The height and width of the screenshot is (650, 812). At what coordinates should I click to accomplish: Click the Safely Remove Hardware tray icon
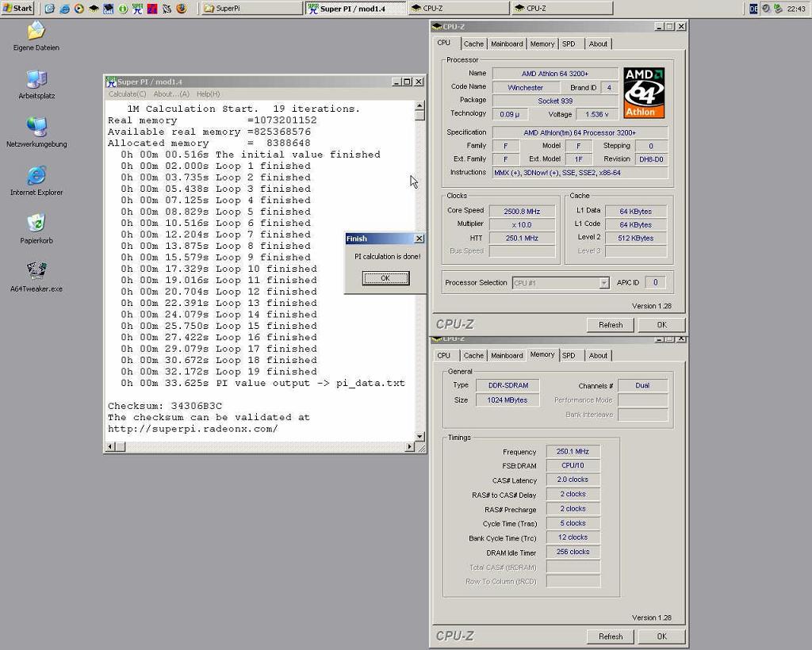(778, 8)
